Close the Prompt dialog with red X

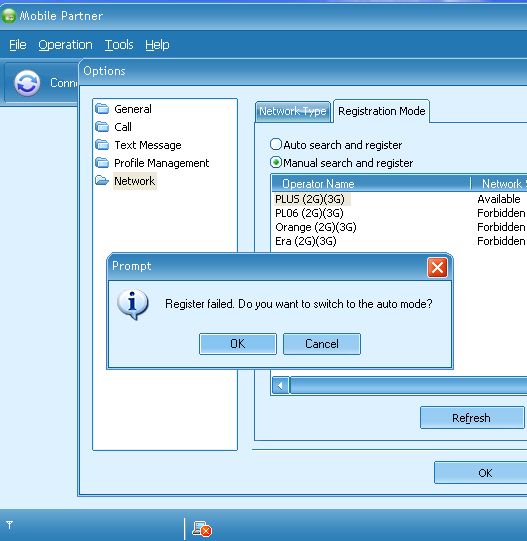point(437,267)
